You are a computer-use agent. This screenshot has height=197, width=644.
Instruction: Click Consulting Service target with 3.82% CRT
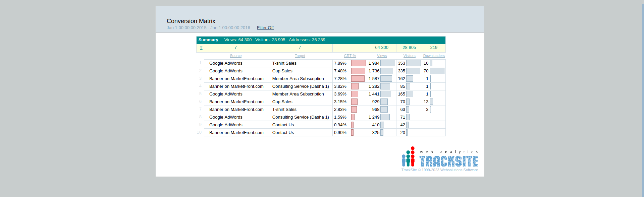[x=300, y=86]
